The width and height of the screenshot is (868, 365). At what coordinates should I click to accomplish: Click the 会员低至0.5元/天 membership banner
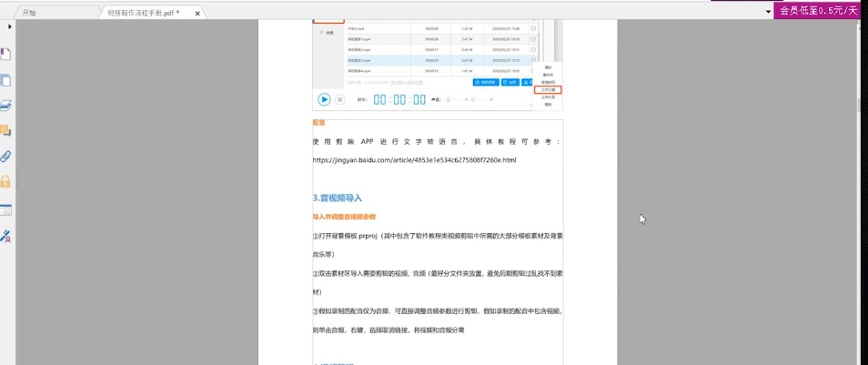[818, 10]
